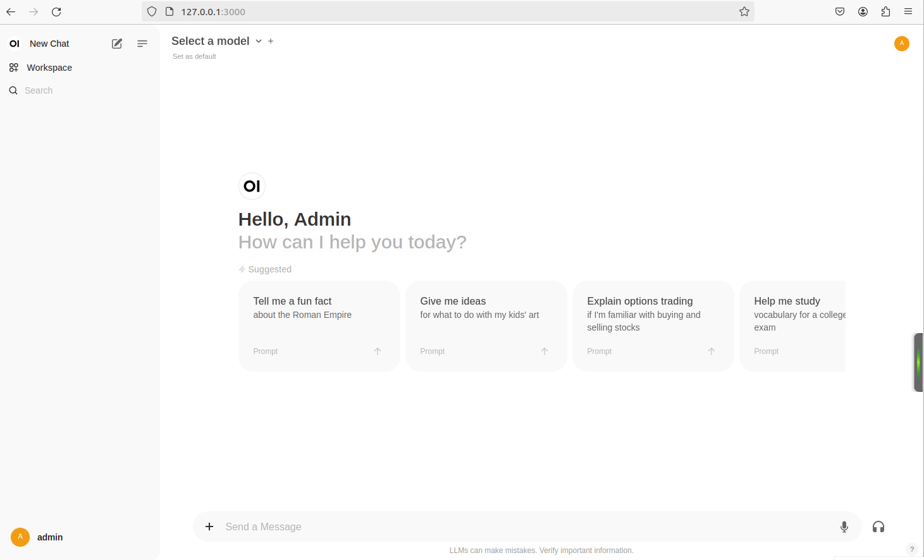Start call mode with headphones icon

click(x=878, y=527)
